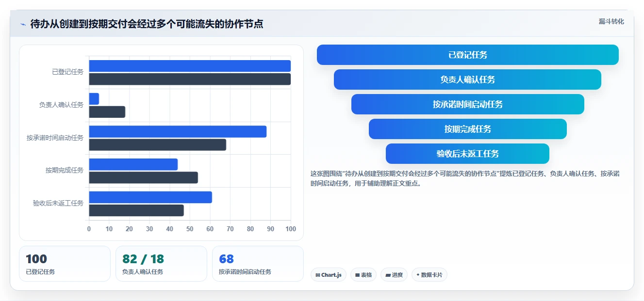Click the lightning icon beside the title
The image size is (644, 301).
23,24
